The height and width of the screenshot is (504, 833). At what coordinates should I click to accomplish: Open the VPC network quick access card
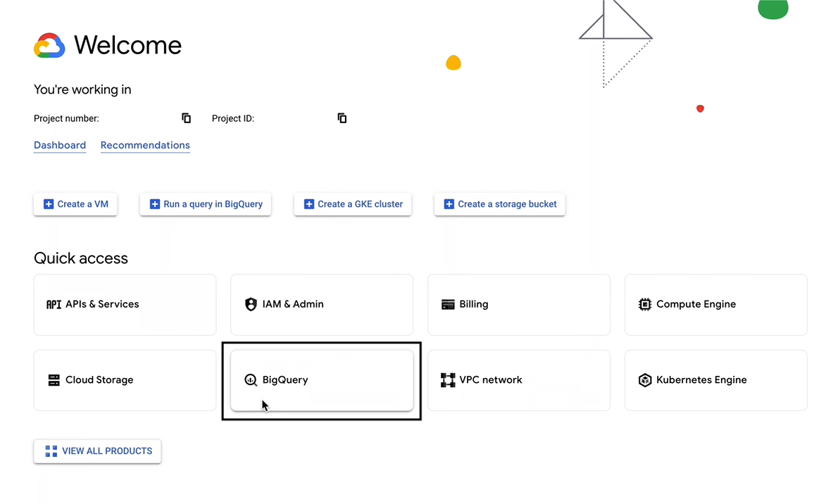[x=519, y=380]
